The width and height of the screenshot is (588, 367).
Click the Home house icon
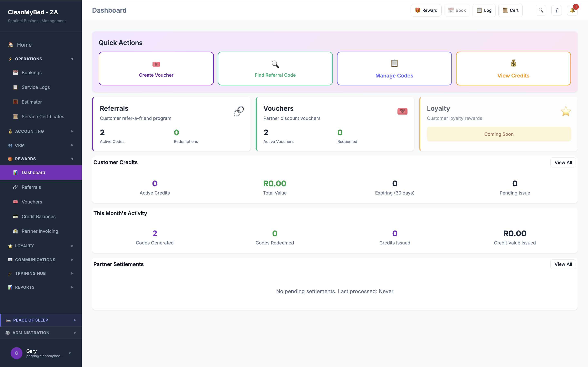(10, 45)
